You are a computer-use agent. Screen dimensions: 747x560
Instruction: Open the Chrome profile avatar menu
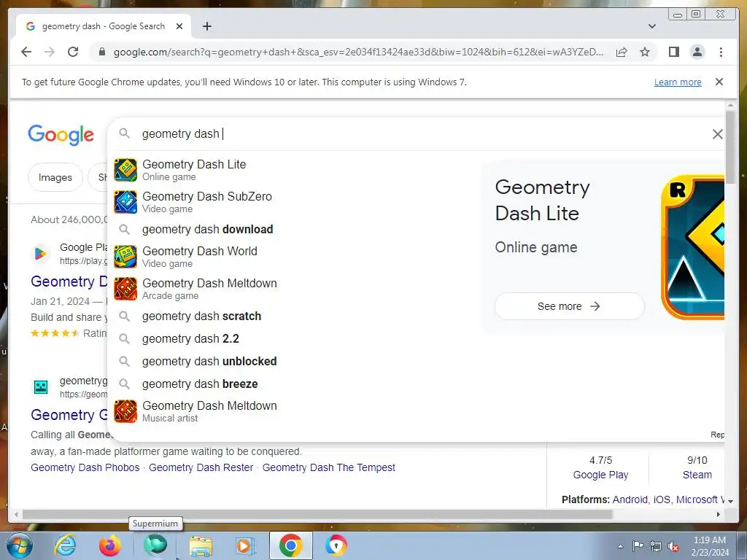(x=697, y=52)
